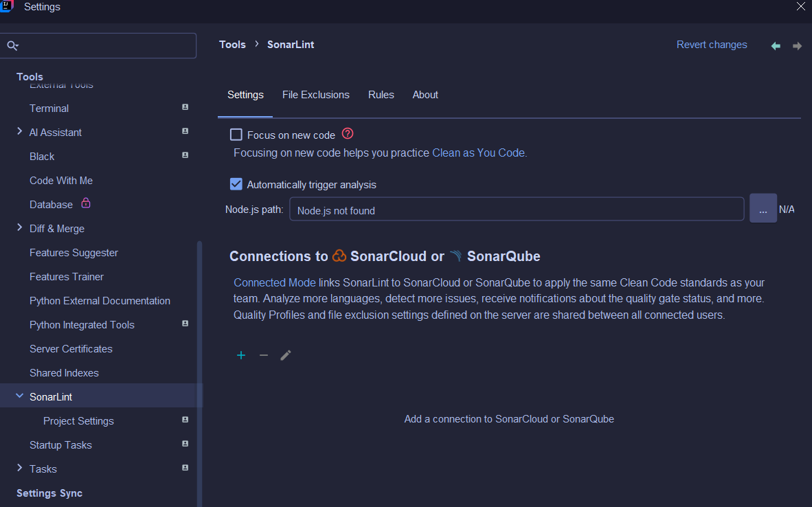Click the settings search field
This screenshot has width=812, height=507.
click(98, 45)
